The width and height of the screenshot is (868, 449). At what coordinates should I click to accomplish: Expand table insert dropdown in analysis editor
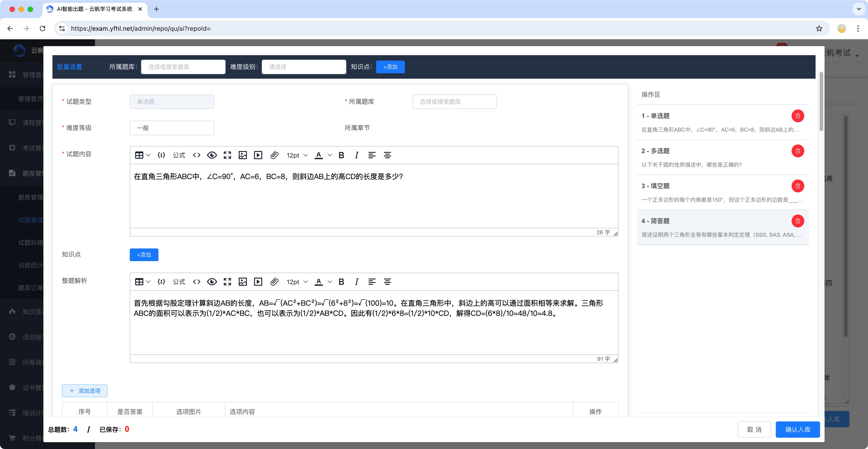(x=148, y=282)
